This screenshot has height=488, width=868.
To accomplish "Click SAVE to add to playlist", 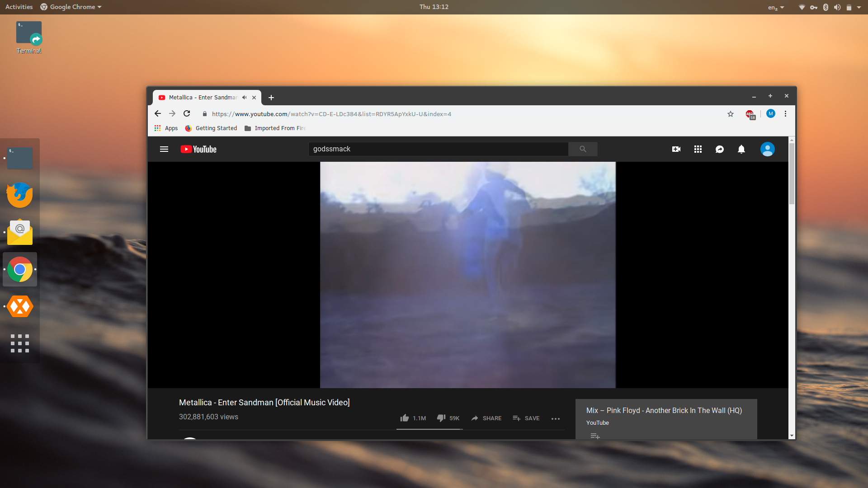I will [526, 418].
